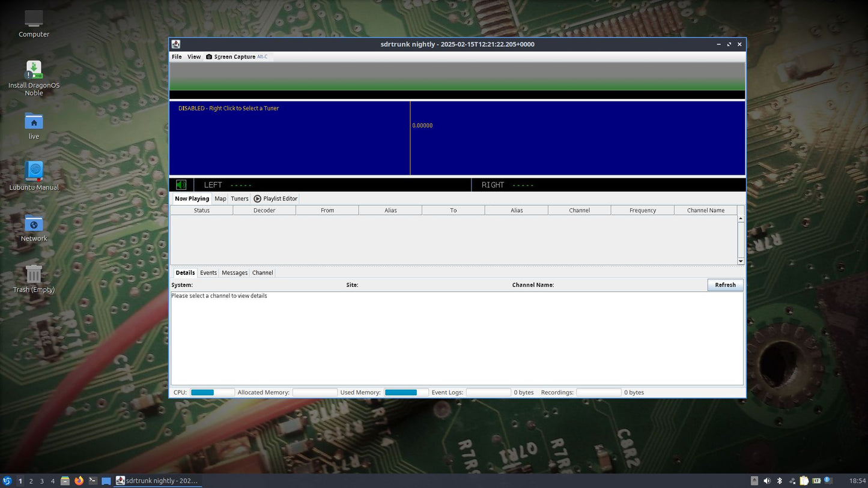Switch to the Map tab

[220, 199]
